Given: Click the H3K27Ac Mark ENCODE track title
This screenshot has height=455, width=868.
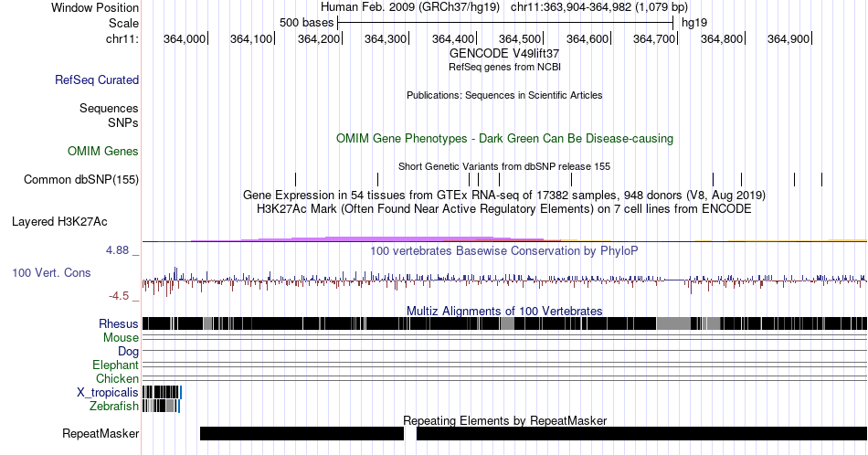Looking at the screenshot, I should 504,208.
